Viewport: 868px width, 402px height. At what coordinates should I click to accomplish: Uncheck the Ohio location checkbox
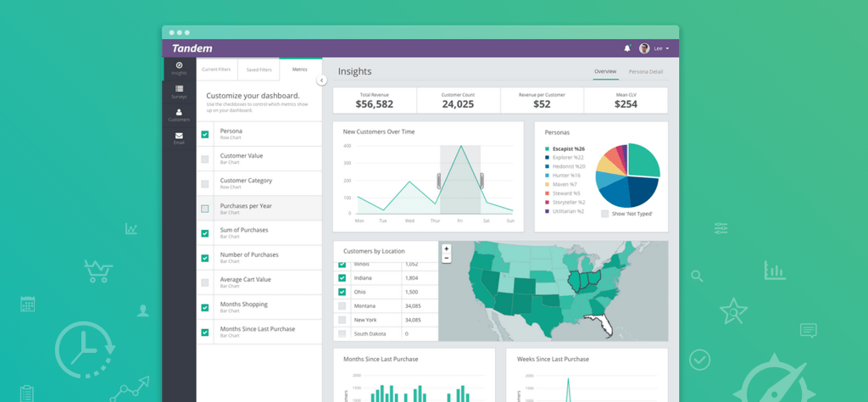[x=342, y=292]
